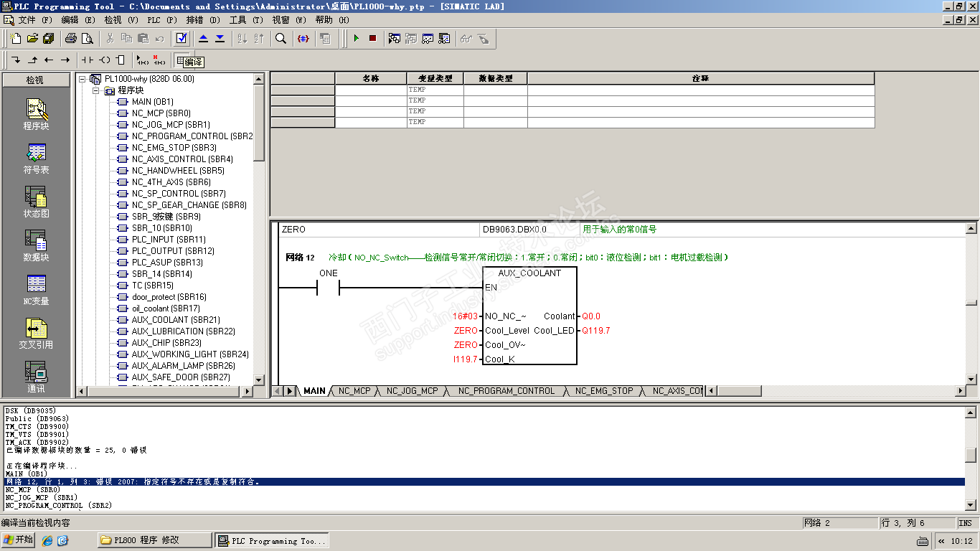Open the 文件 (F) menu
980x551 pixels.
[x=35, y=20]
